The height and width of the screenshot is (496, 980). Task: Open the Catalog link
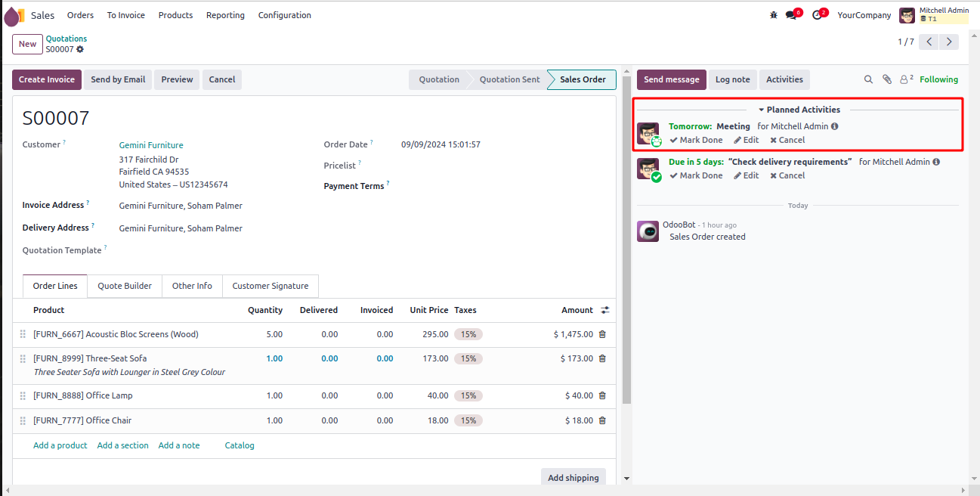pos(240,445)
